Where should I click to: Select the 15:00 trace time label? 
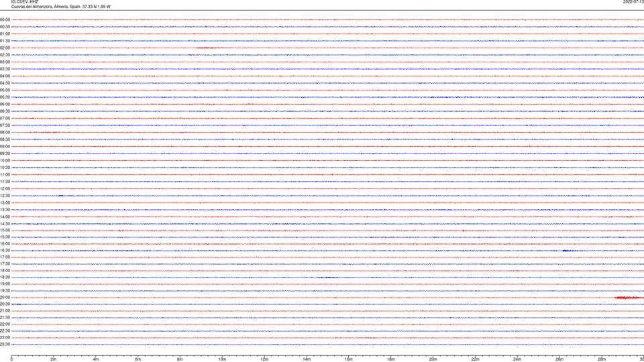pyautogui.click(x=5, y=230)
